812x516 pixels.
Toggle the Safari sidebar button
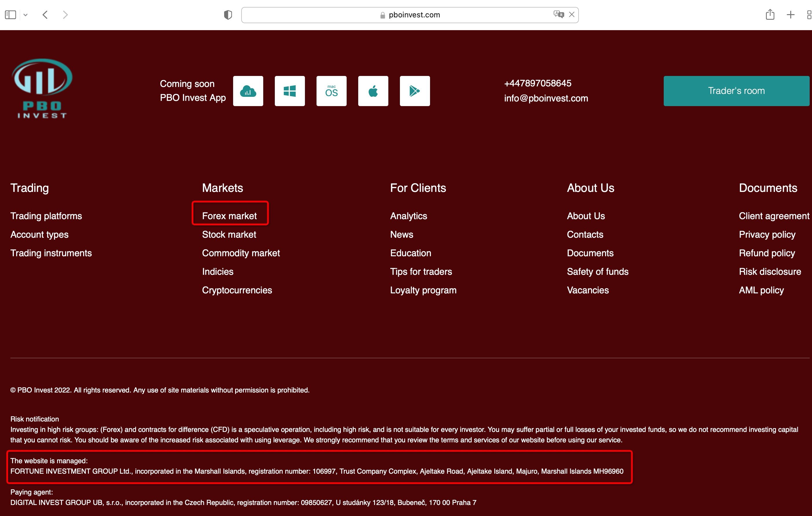click(x=10, y=15)
